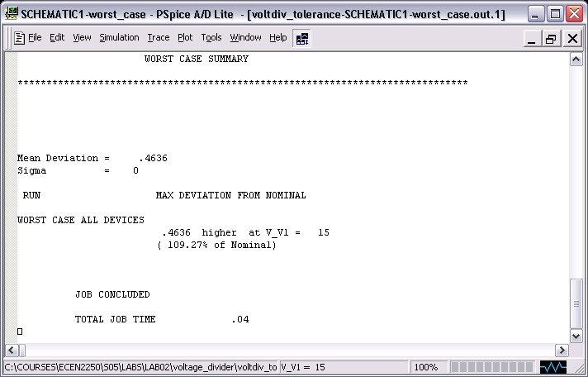Open the File menu

click(35, 37)
